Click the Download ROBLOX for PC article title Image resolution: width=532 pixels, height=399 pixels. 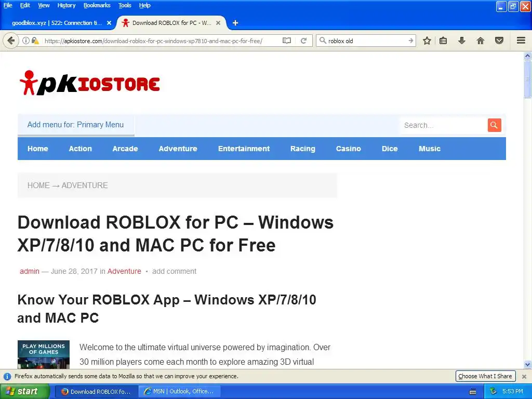coord(176,234)
